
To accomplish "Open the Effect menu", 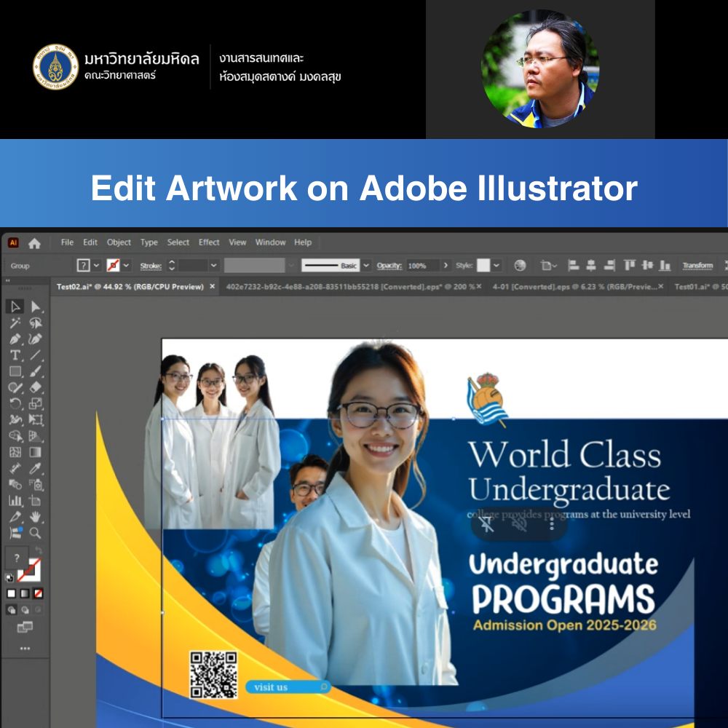I will (x=209, y=242).
